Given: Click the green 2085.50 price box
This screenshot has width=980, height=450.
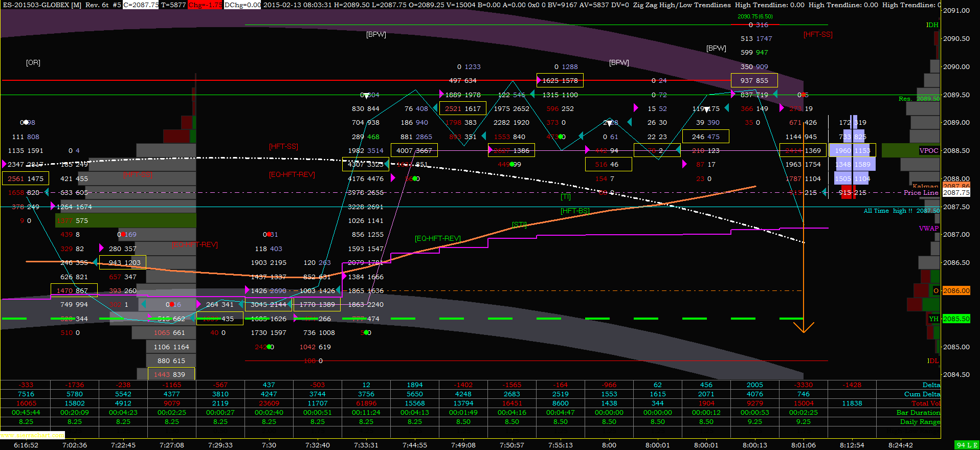Looking at the screenshot, I should click(x=956, y=319).
